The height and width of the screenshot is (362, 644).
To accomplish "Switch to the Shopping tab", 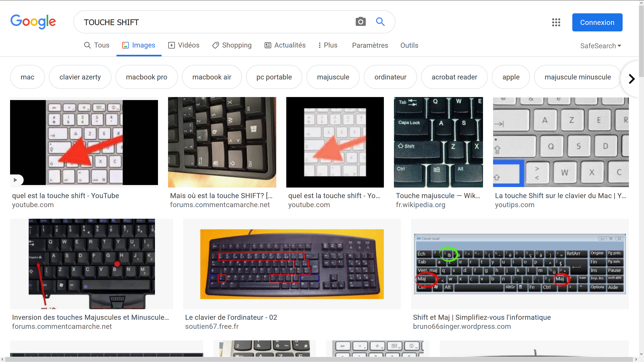I will point(232,45).
